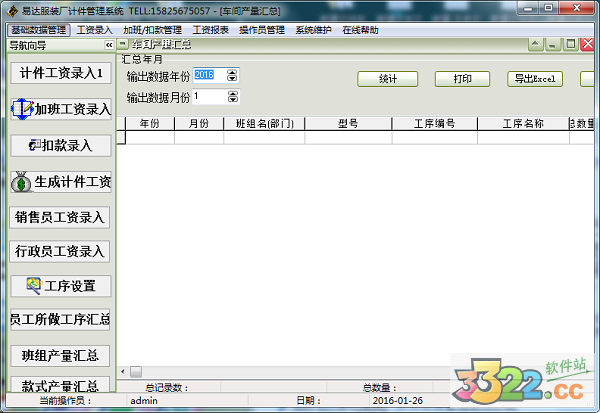Click the 工序编号 column header
The height and width of the screenshot is (413, 600).
pyautogui.click(x=435, y=123)
